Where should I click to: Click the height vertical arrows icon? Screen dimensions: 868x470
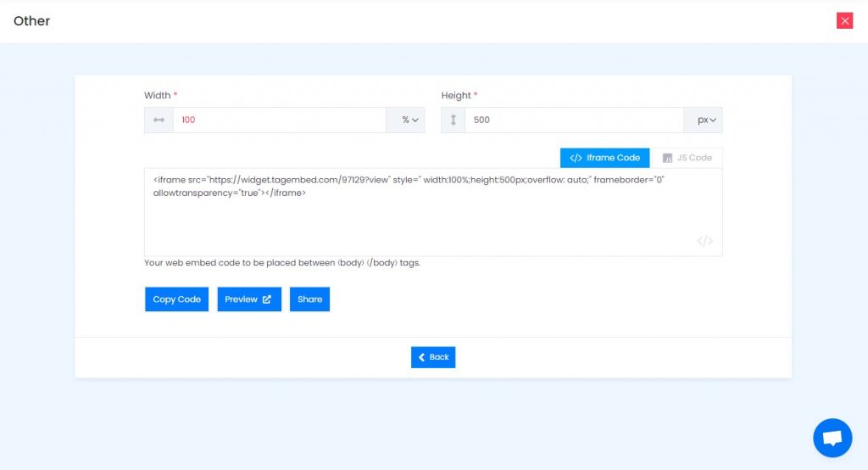pyautogui.click(x=453, y=120)
